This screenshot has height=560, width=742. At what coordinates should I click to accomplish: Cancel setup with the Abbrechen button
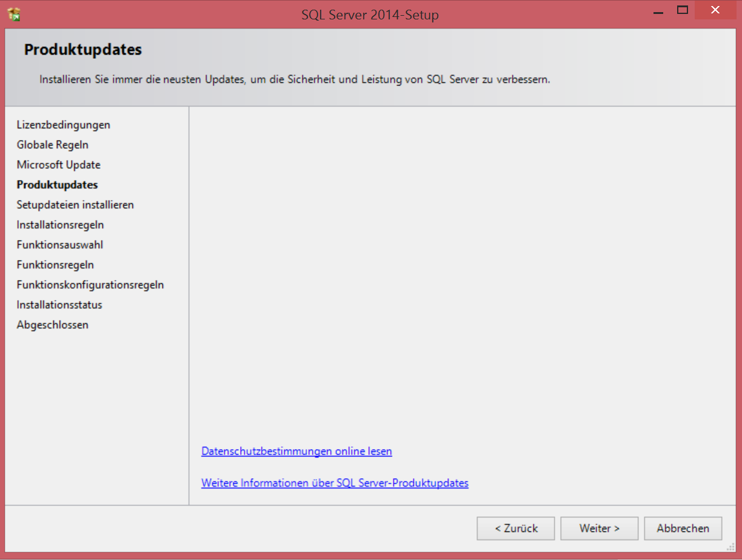(x=683, y=528)
